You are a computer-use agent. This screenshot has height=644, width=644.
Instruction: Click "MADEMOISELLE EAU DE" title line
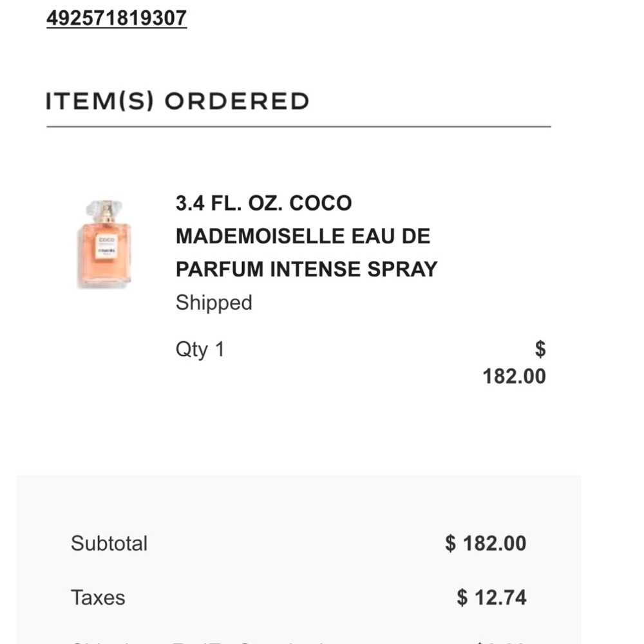pyautogui.click(x=303, y=236)
